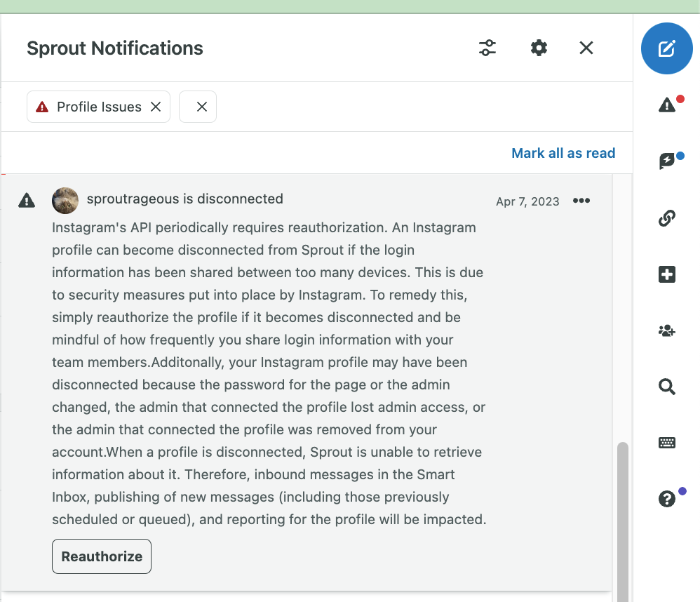Screen dimensions: 700x602
Task: Open the search magnifier icon
Action: click(x=667, y=387)
